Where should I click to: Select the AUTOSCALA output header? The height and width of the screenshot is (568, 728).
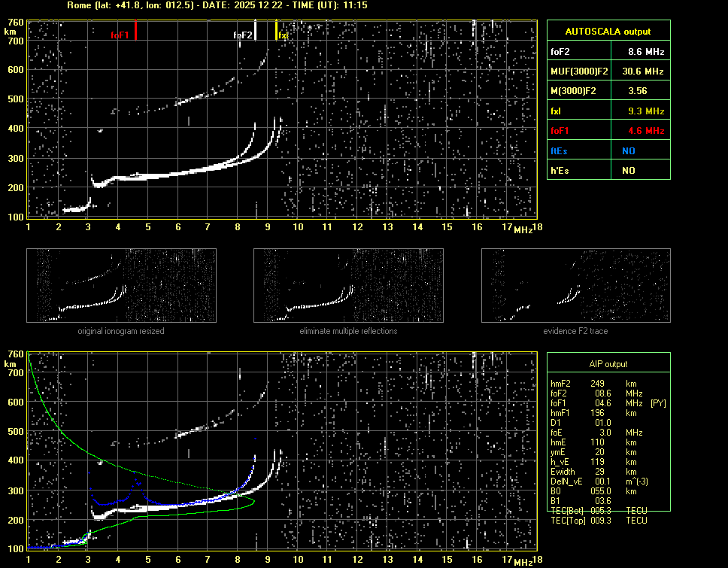pyautogui.click(x=608, y=31)
